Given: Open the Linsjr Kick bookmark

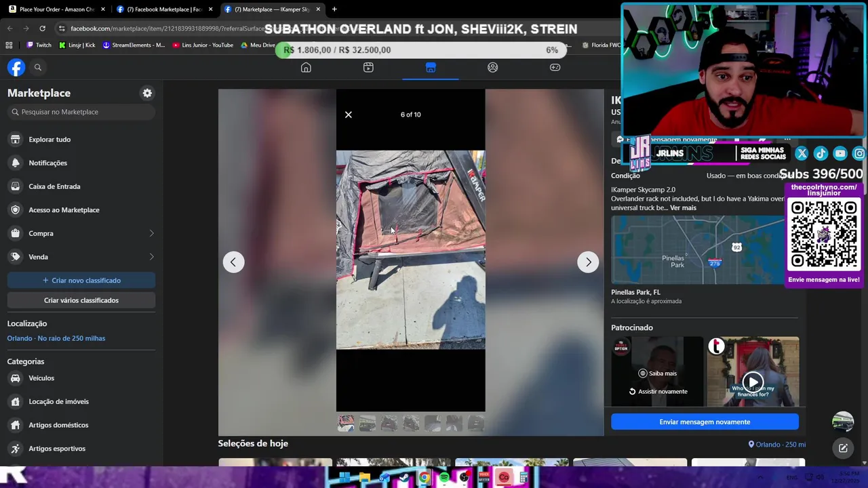Looking at the screenshot, I should coord(77,45).
